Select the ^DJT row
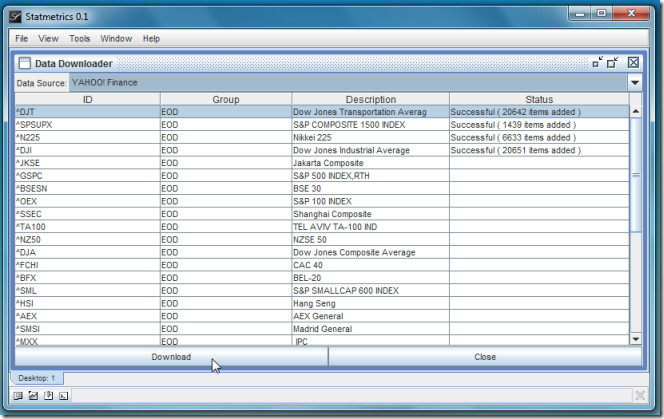Image resolution: width=664 pixels, height=419 pixels. [322, 112]
